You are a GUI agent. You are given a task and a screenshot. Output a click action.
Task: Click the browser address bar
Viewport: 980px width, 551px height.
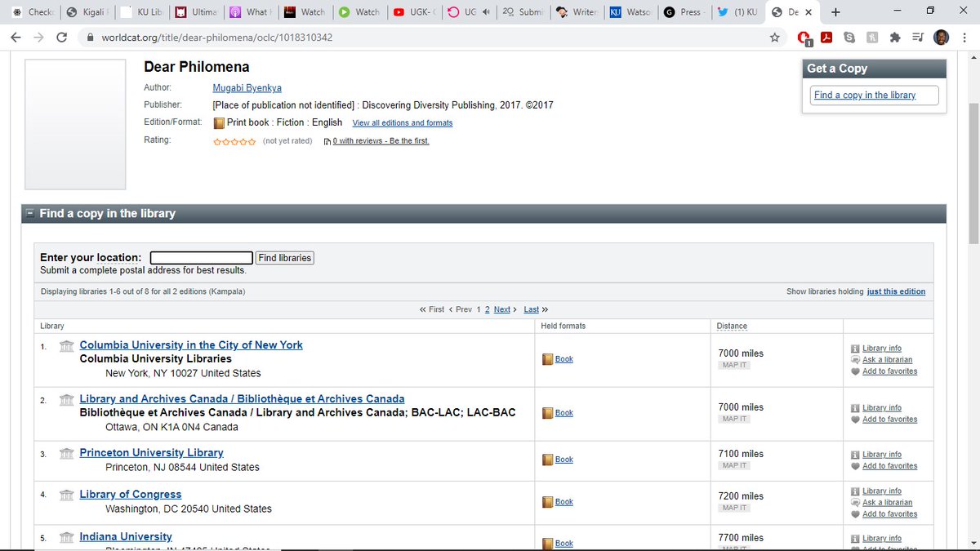(x=425, y=38)
